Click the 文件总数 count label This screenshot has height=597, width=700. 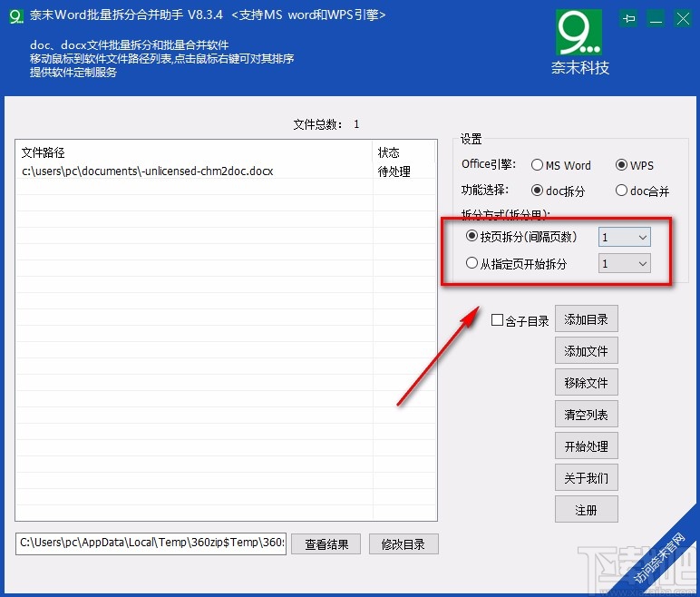coord(326,124)
